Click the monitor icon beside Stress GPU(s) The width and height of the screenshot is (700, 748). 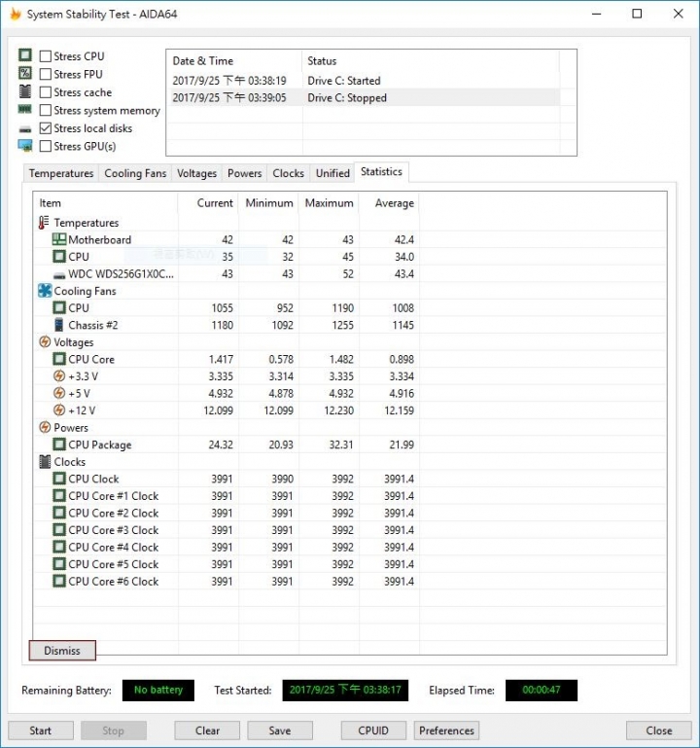tap(25, 146)
